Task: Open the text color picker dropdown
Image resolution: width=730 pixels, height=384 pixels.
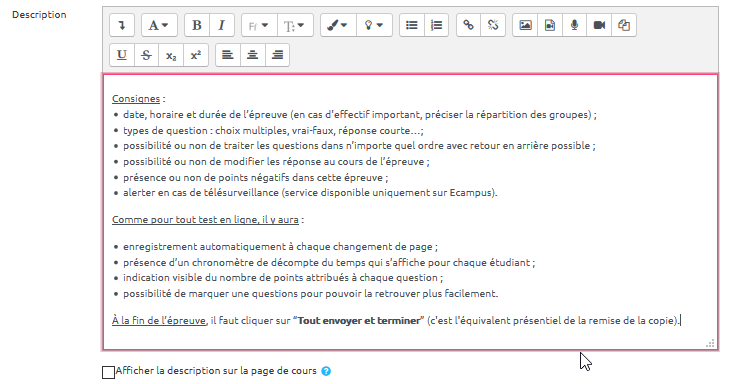Action: pos(338,25)
